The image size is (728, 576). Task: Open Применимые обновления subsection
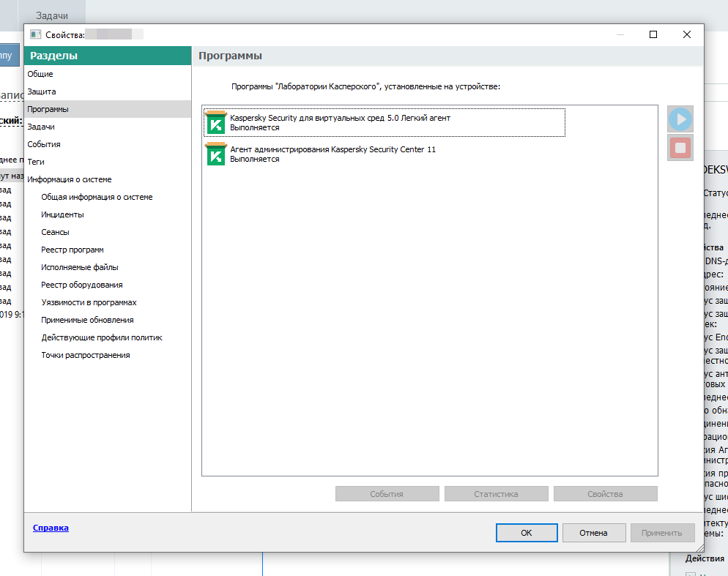(x=87, y=321)
